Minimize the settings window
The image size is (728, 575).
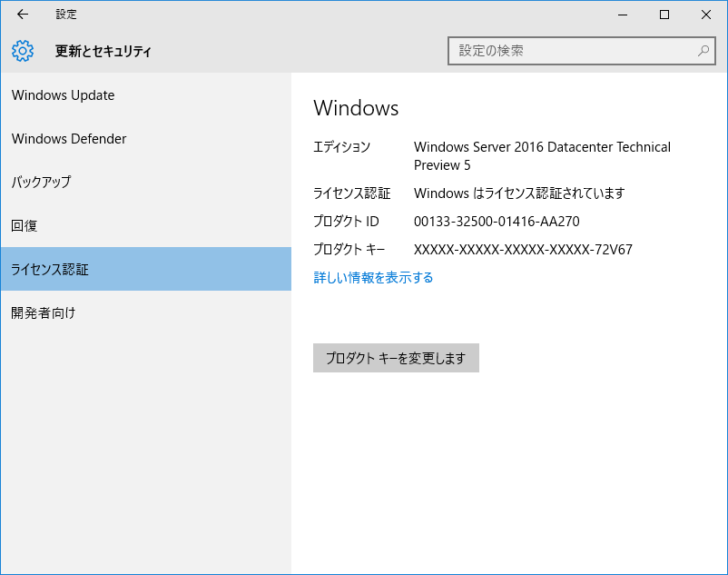point(623,15)
